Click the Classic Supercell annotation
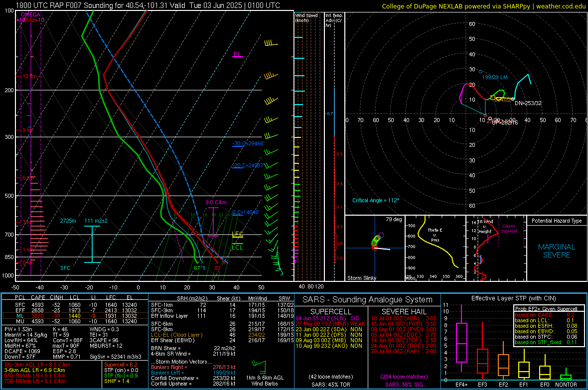This screenshot has width=588, height=390. (x=509, y=229)
